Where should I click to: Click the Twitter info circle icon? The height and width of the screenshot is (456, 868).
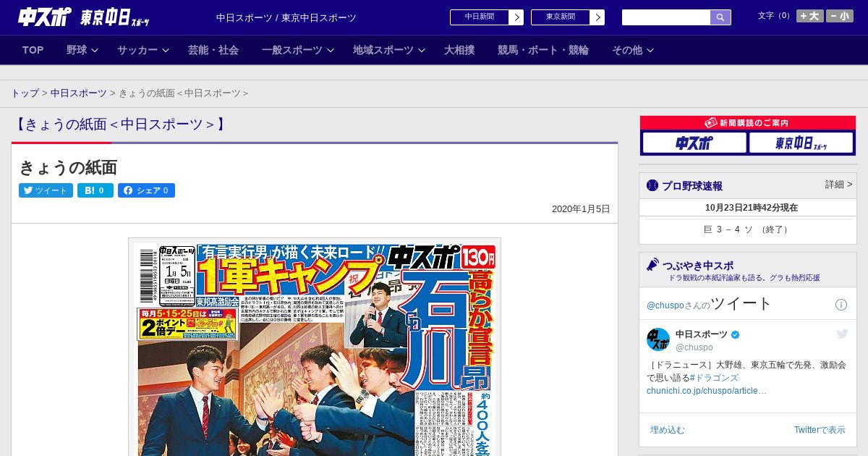[x=841, y=305]
